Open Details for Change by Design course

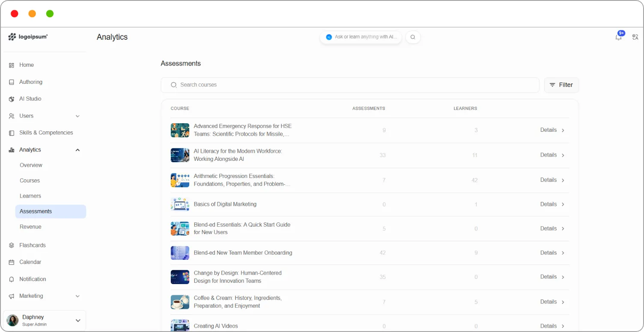552,277
